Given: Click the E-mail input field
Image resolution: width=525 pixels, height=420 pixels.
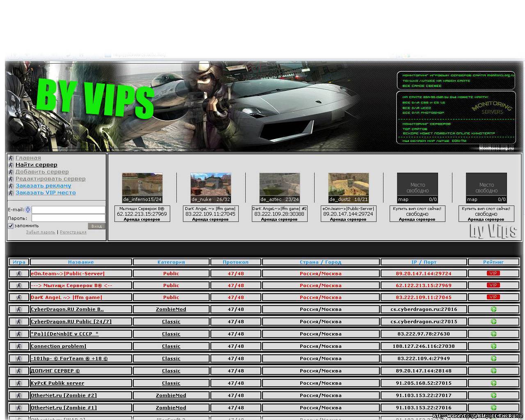Looking at the screenshot, I should coord(68,210).
